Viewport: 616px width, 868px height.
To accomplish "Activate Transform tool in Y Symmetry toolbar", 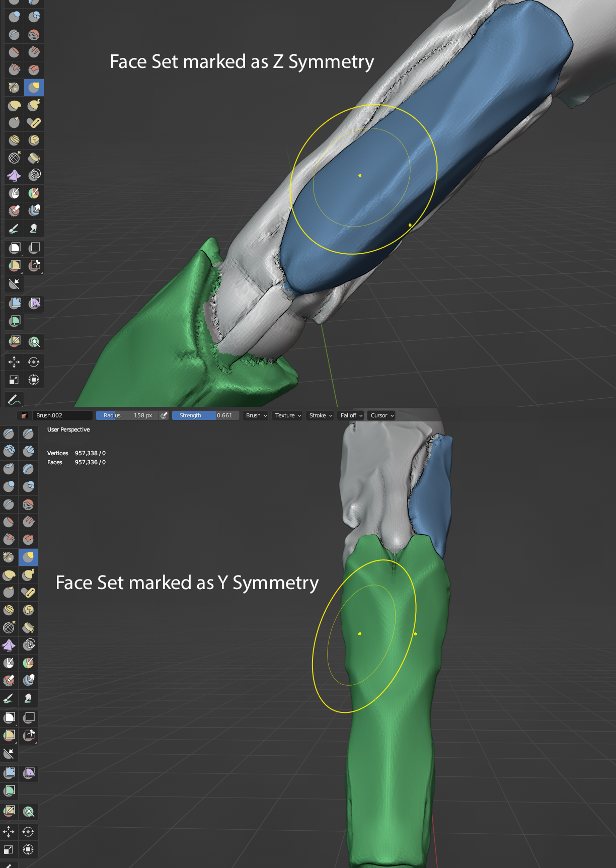I will click(x=28, y=849).
